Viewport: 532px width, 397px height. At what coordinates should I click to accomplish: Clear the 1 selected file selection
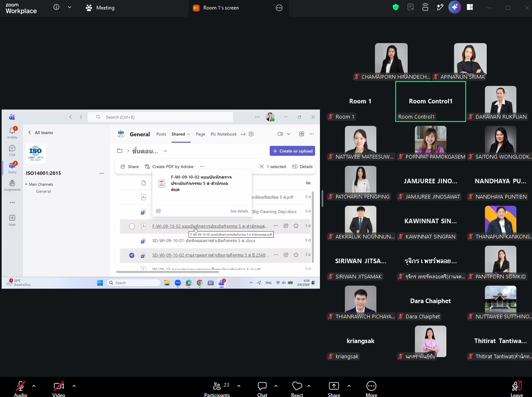pos(261,166)
